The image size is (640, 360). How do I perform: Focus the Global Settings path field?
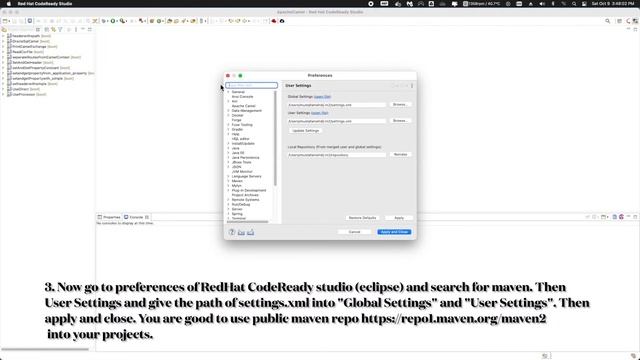(x=336, y=105)
